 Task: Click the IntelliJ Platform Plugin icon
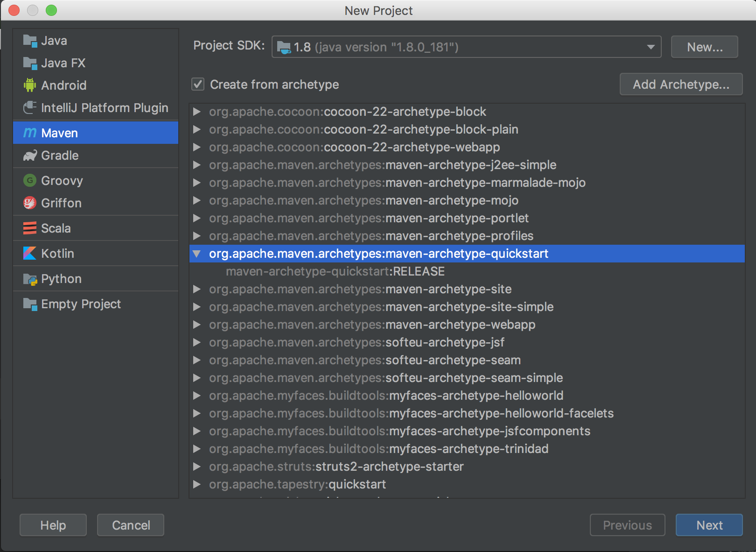pyautogui.click(x=30, y=108)
